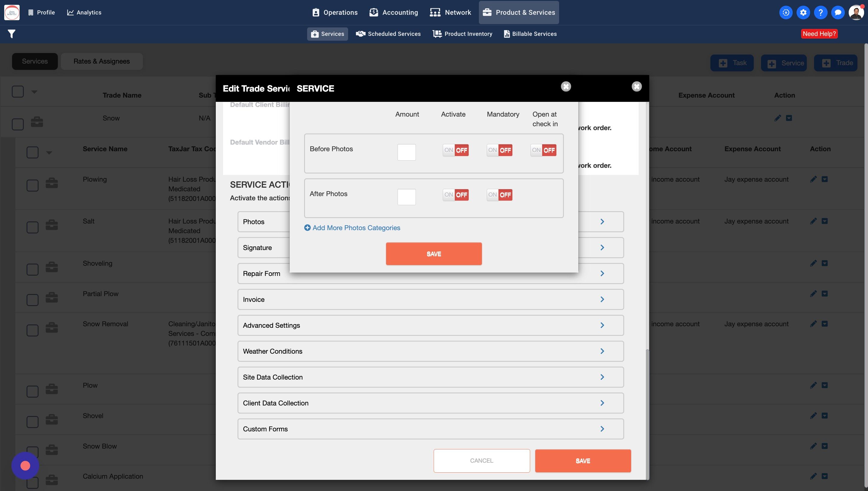The image size is (868, 491).
Task: Click the filter funnel icon
Action: (x=11, y=34)
